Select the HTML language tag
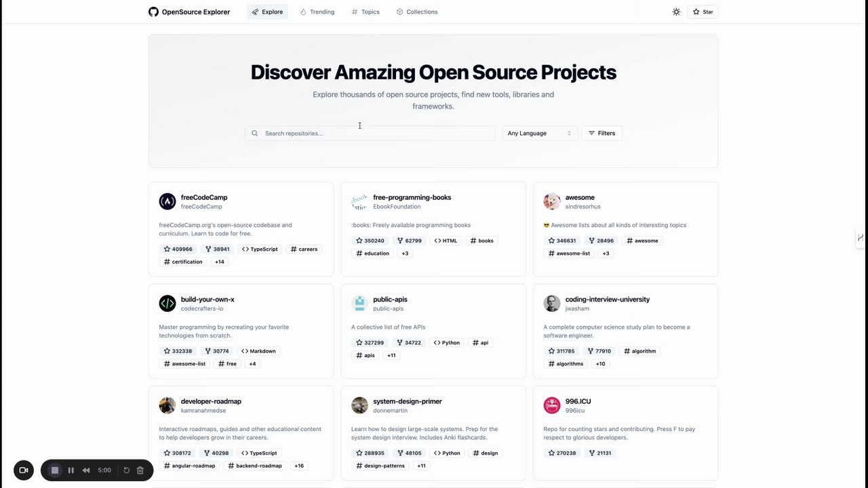 pos(446,241)
